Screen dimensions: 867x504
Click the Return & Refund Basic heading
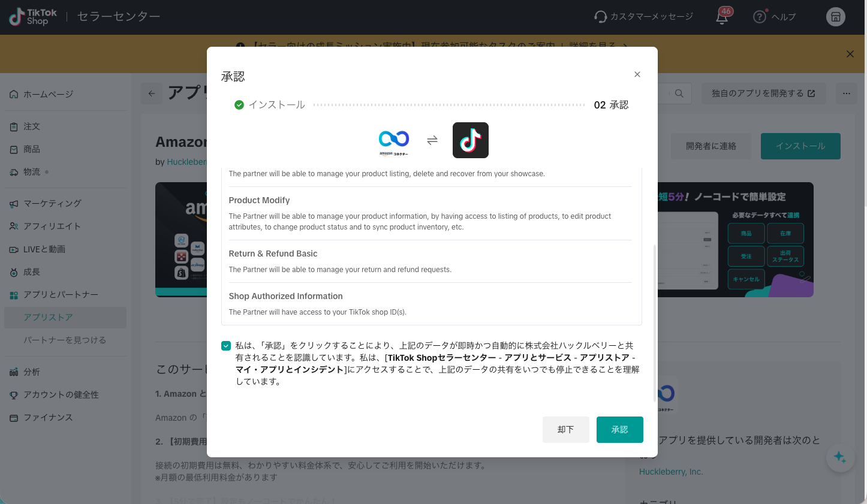pyautogui.click(x=273, y=253)
